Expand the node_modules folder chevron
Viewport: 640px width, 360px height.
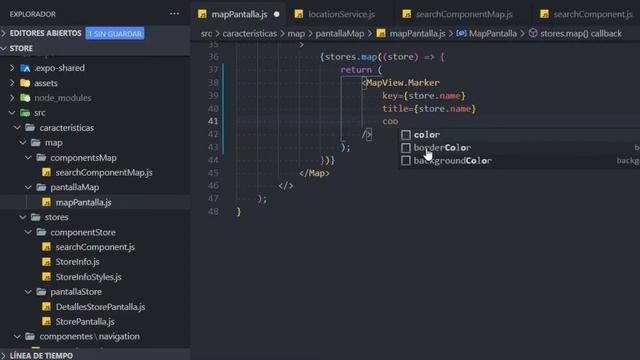tap(12, 98)
